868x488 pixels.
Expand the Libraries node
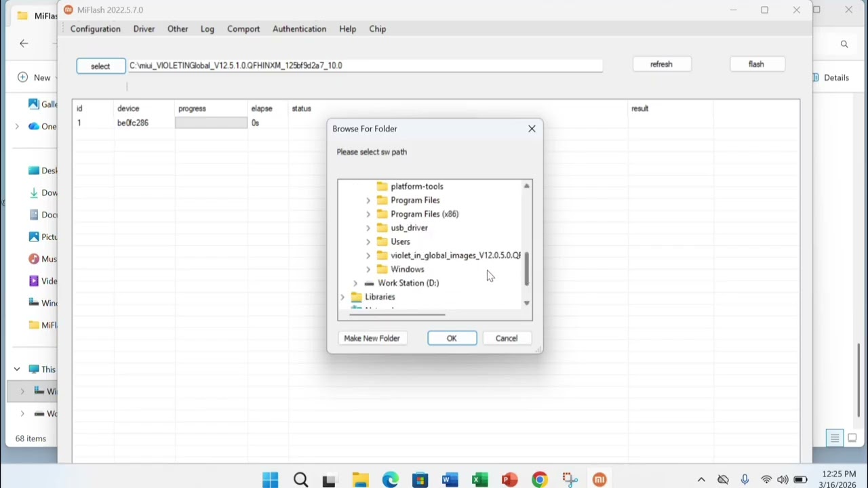click(x=342, y=297)
